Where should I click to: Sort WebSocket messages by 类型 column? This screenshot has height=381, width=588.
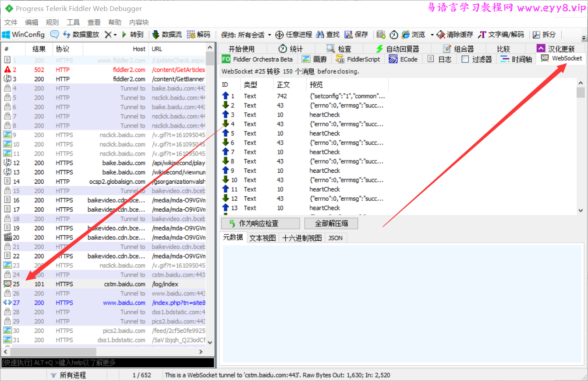pyautogui.click(x=257, y=84)
